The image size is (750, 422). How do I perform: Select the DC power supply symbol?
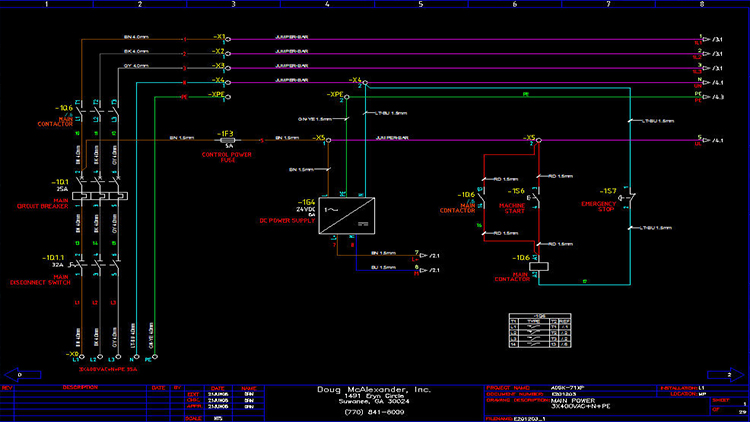342,215
